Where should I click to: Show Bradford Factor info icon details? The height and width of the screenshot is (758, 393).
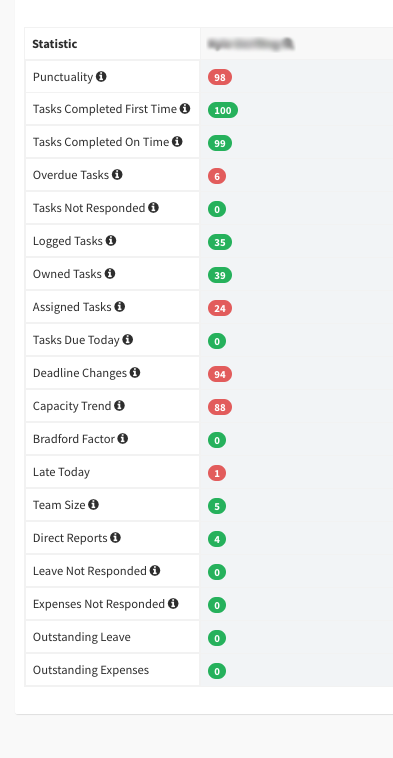[x=123, y=438]
